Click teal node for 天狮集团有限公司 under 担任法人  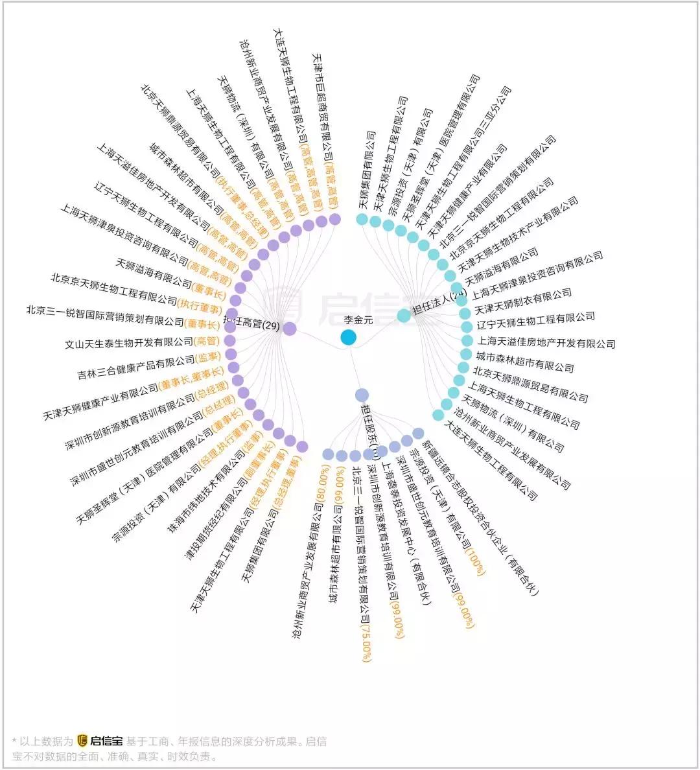click(362, 219)
